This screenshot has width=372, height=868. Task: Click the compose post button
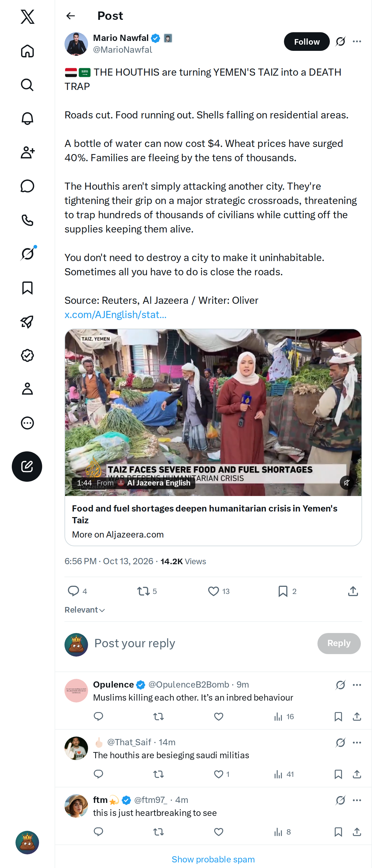coord(27,466)
